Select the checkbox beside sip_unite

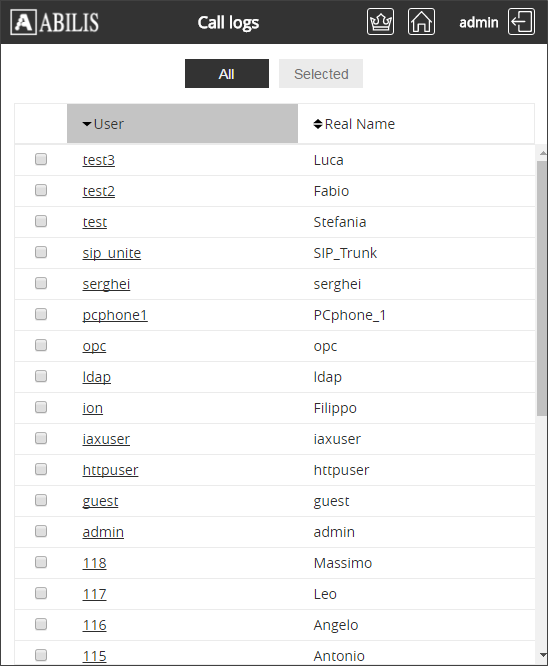click(41, 252)
